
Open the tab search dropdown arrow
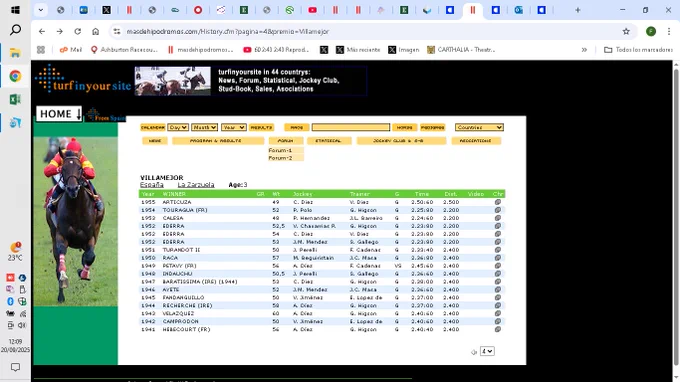coord(40,10)
